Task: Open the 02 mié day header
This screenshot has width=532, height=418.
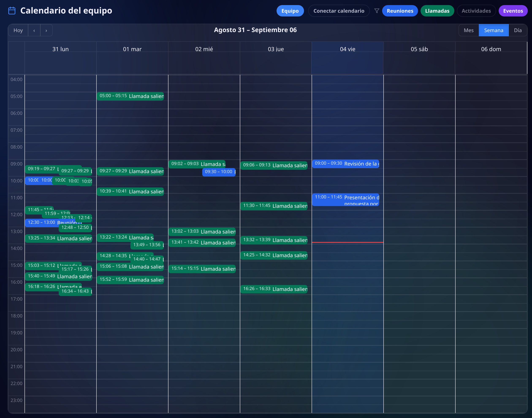Action: (x=204, y=49)
